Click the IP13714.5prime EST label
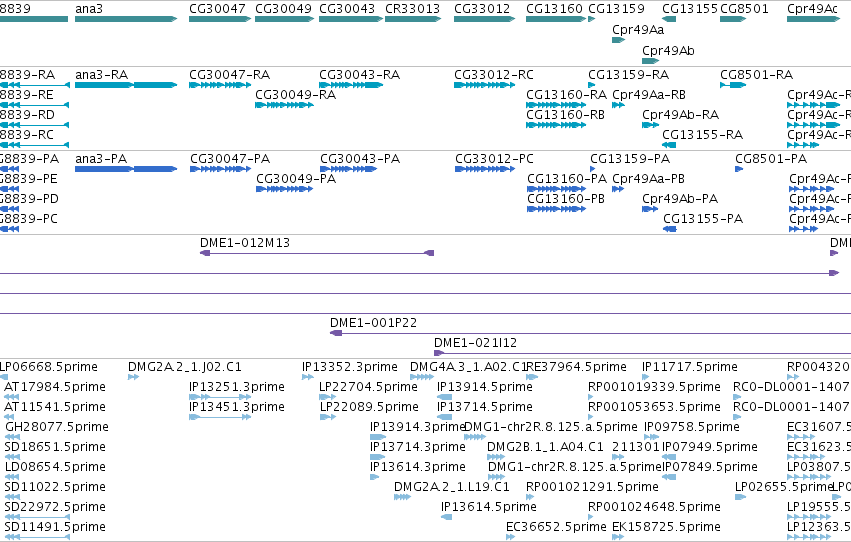This screenshot has height=542, width=851. [x=485, y=407]
